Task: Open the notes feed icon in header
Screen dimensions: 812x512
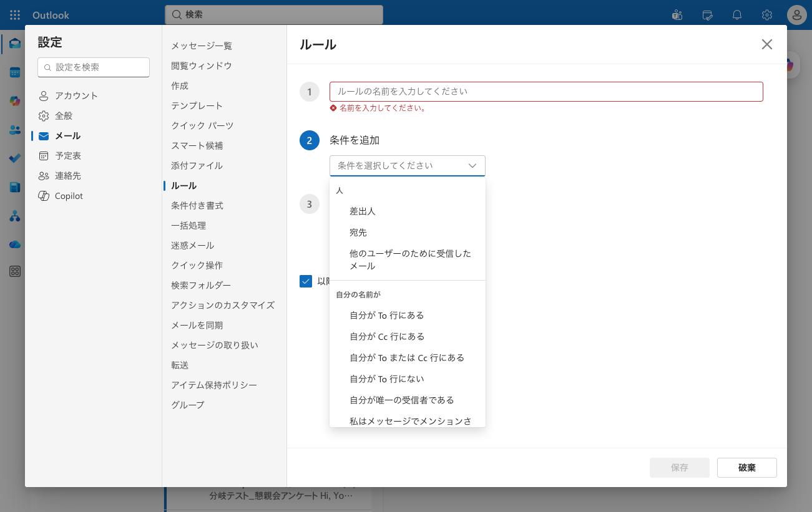Action: coord(707,15)
